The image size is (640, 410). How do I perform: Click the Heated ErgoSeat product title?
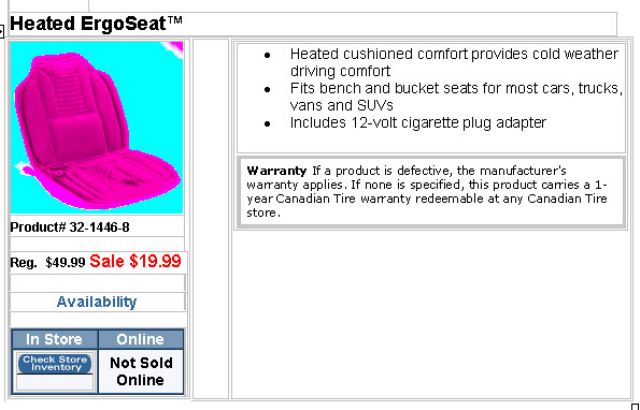point(86,23)
